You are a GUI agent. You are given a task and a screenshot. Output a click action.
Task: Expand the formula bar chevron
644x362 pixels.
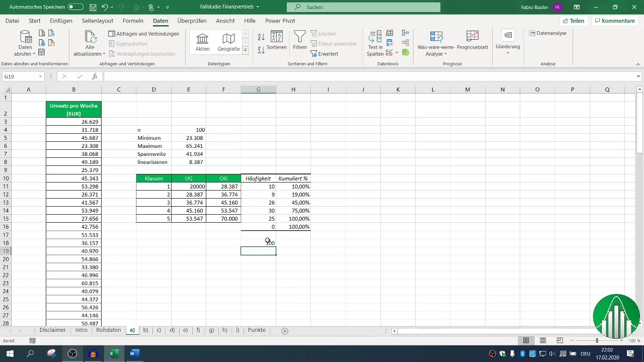pyautogui.click(x=638, y=76)
